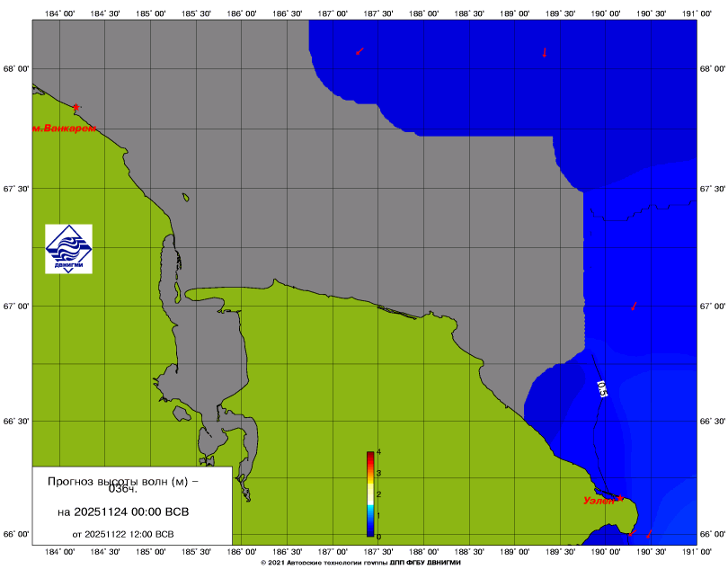Click the red arrow just south of Уэлен cape

tap(631, 532)
